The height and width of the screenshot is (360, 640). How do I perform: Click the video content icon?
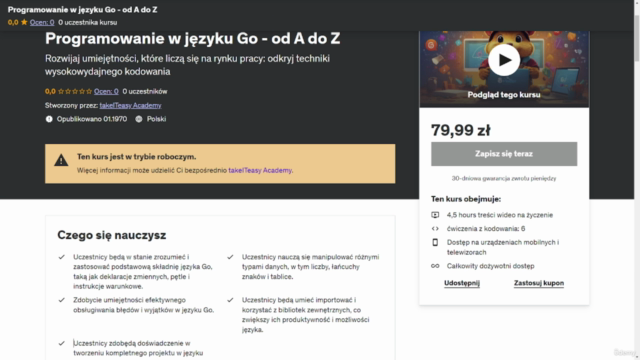coord(435,215)
